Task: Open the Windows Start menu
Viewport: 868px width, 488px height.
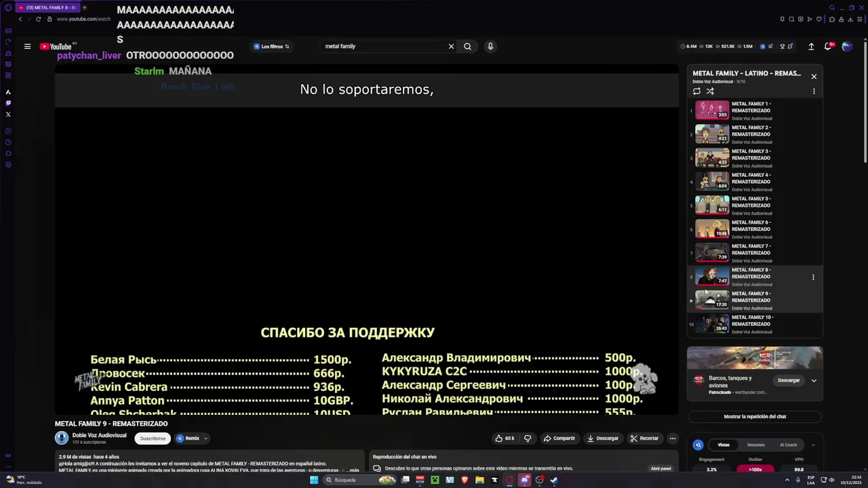Action: [x=314, y=480]
